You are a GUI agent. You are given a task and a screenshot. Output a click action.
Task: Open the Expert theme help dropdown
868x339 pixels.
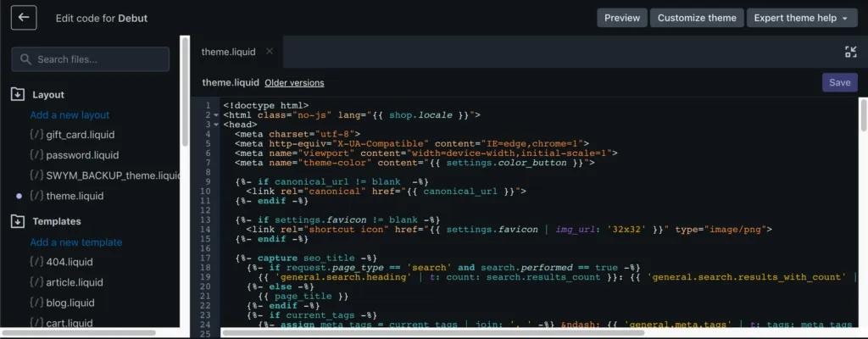(x=800, y=18)
